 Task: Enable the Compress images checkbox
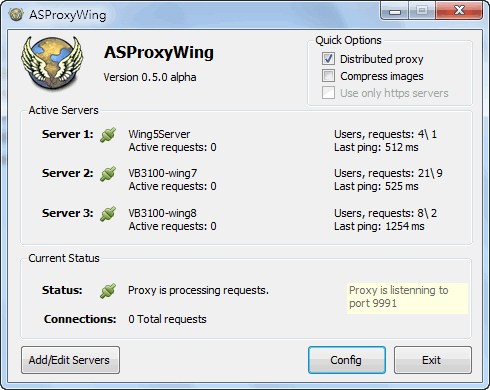tap(328, 76)
